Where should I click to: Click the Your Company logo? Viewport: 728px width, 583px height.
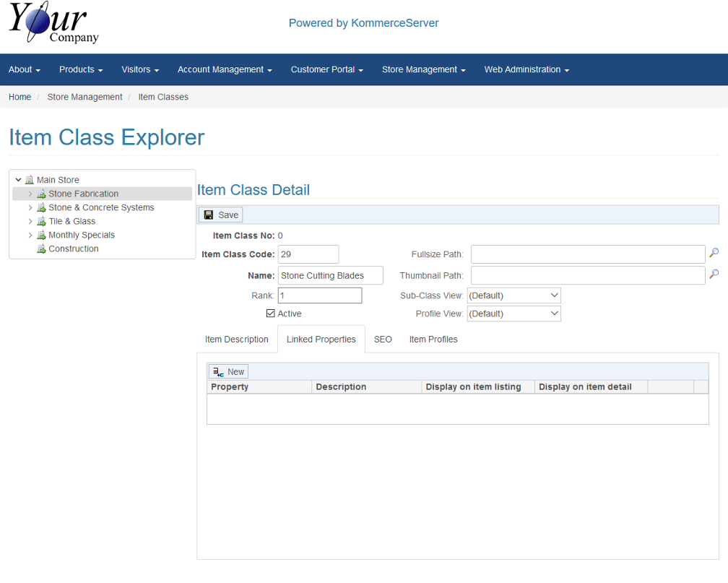pyautogui.click(x=53, y=23)
